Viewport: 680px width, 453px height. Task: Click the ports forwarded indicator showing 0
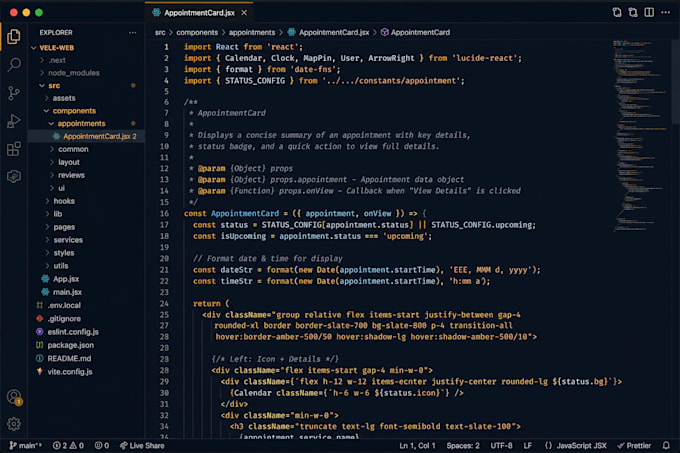102,446
